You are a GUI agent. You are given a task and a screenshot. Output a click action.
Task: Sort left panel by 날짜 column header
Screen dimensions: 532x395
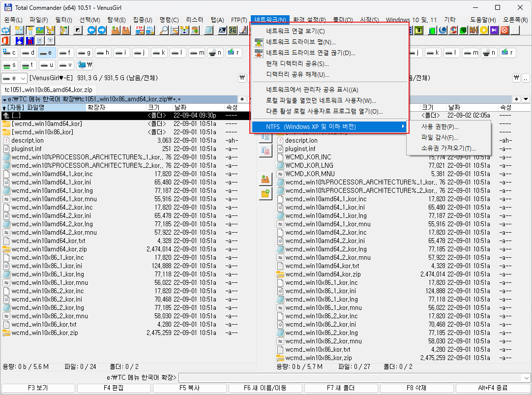pos(199,108)
